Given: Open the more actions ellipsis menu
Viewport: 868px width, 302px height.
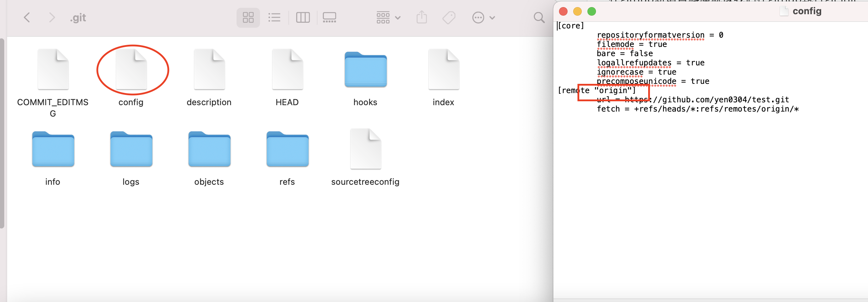Looking at the screenshot, I should pos(483,17).
